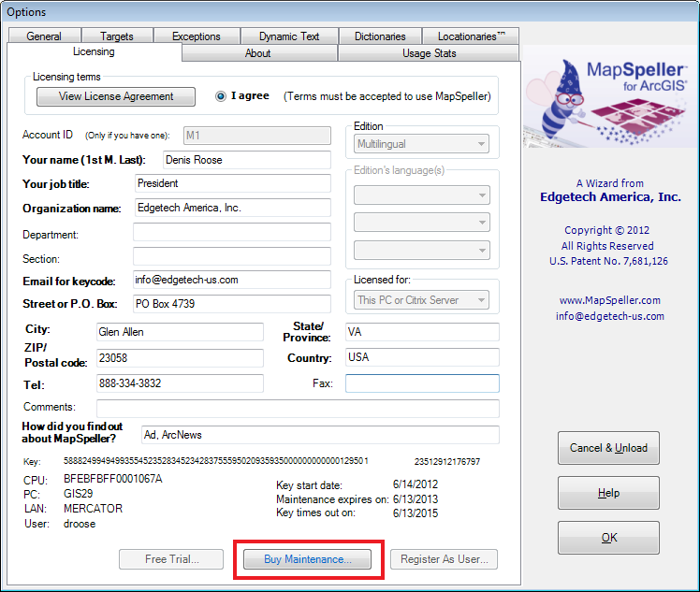Confirm with the OK button
This screenshot has height=592, width=700.
[608, 538]
